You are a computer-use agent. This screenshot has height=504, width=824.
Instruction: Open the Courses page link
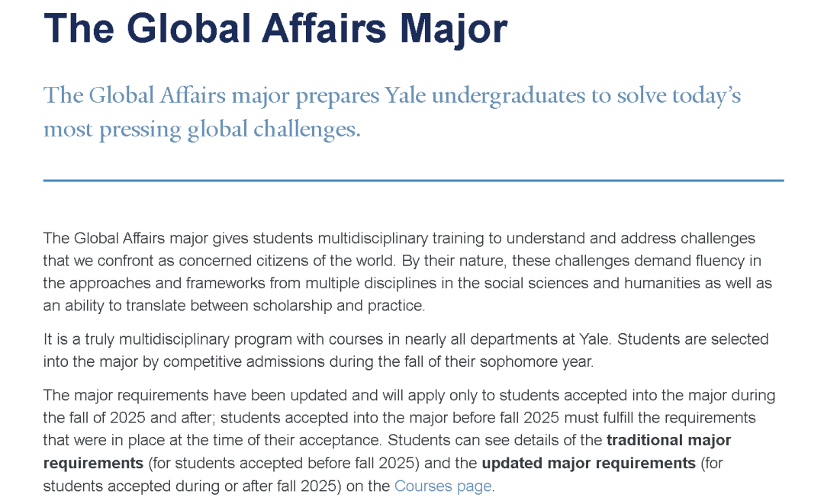tap(443, 486)
